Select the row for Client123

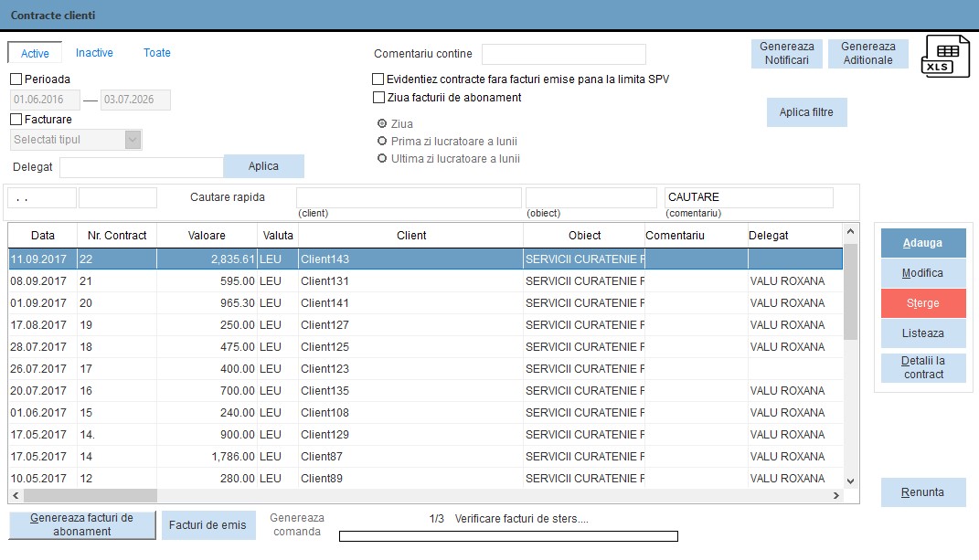coord(425,368)
